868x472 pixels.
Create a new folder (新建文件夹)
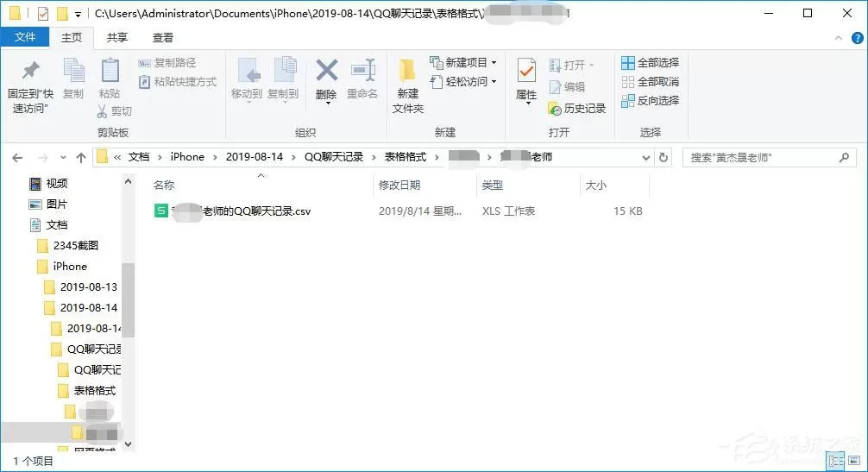[x=408, y=87]
